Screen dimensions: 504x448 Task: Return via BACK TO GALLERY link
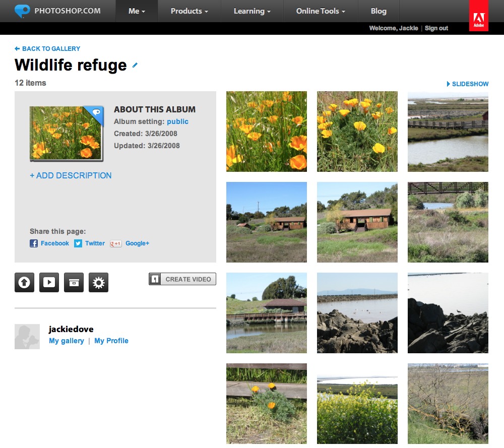coord(51,48)
